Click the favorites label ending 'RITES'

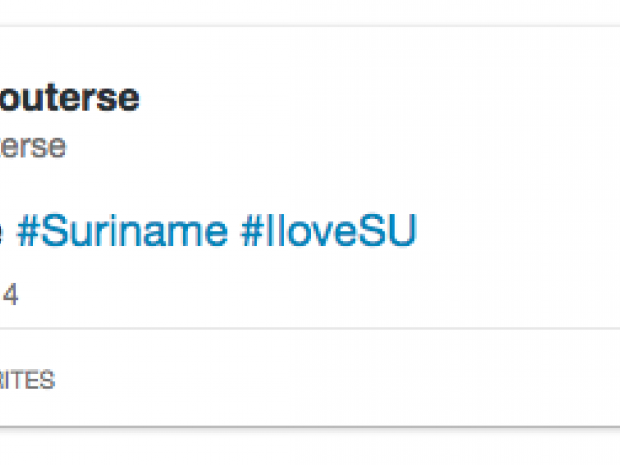coord(27,380)
